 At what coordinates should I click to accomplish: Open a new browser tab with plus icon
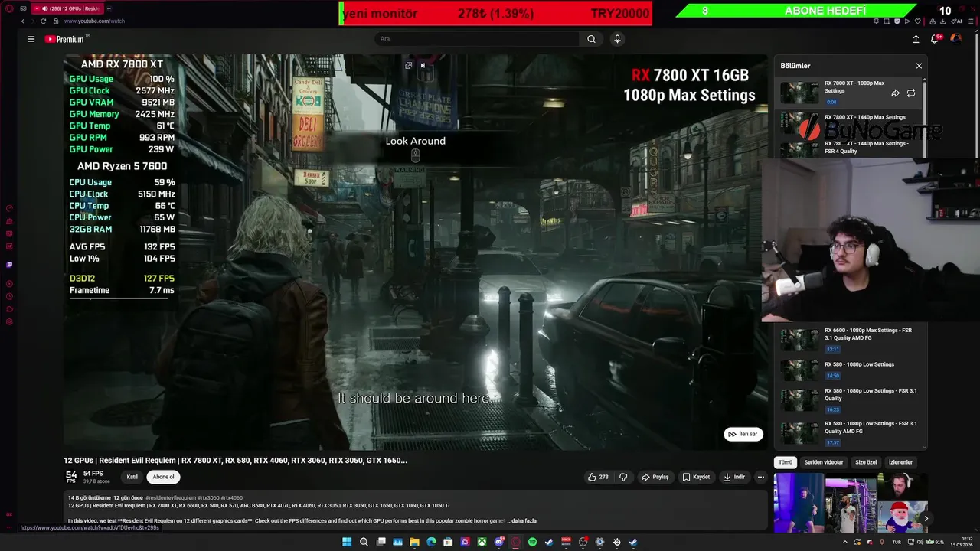[x=109, y=8]
